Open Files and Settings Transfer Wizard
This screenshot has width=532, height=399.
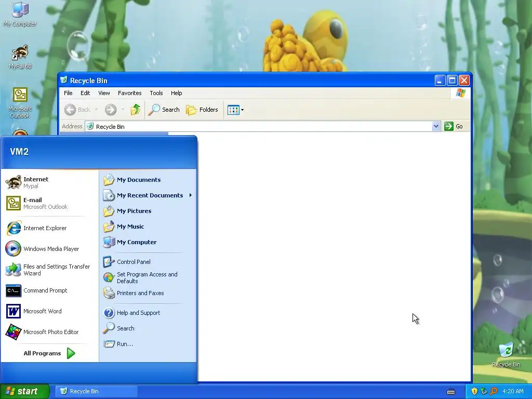pos(49,270)
